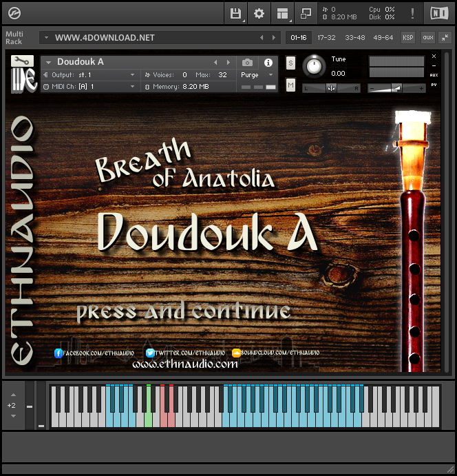This screenshot has height=476, width=457.
Task: Open twitter.com/ethnaudio link
Action: tap(190, 353)
